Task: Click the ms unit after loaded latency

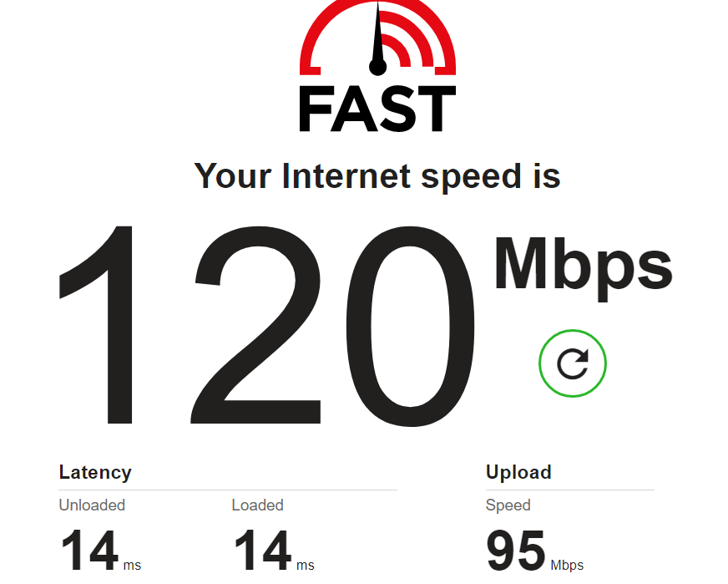Action: pyautogui.click(x=306, y=566)
